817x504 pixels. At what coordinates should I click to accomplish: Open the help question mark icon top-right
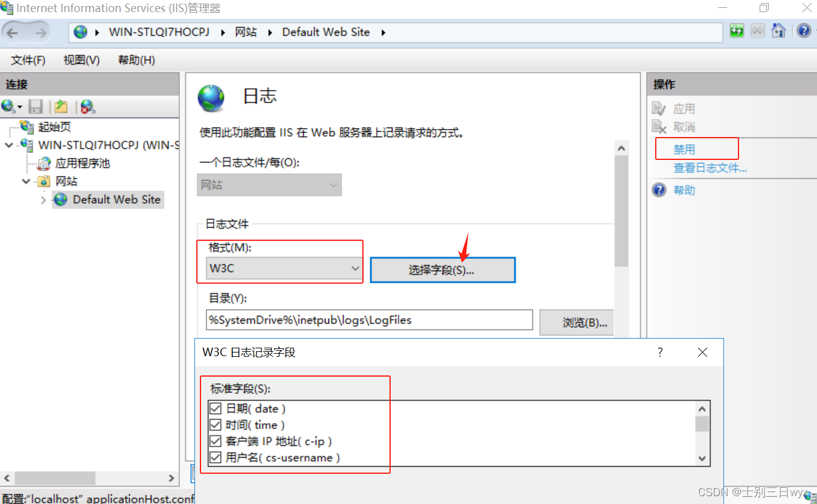pos(804,31)
